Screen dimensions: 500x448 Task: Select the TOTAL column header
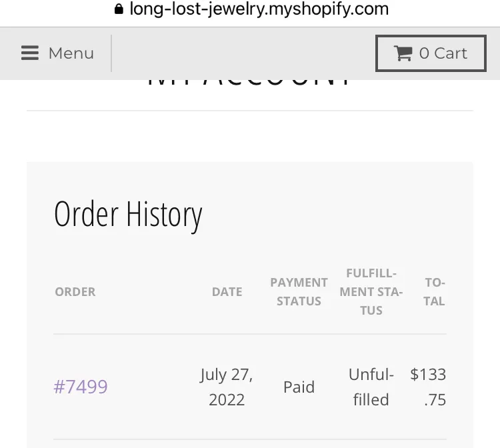pos(434,292)
